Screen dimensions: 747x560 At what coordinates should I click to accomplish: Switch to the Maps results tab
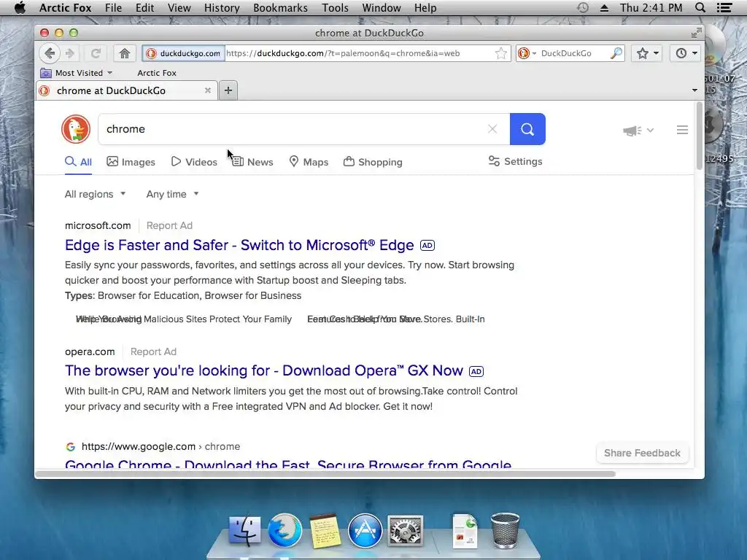click(309, 162)
